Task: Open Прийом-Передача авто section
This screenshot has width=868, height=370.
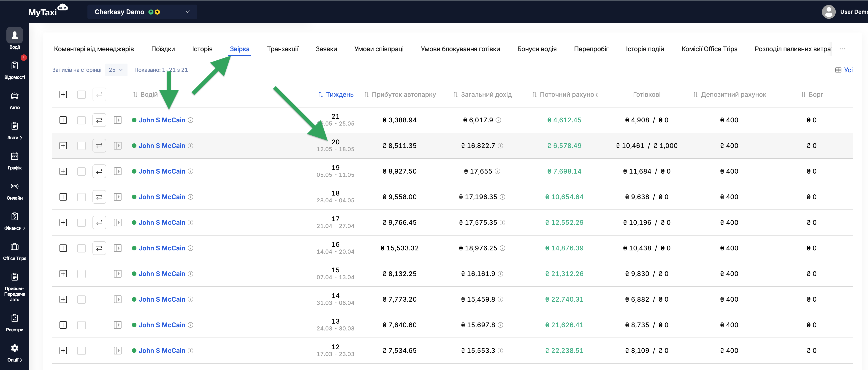Action: click(14, 287)
